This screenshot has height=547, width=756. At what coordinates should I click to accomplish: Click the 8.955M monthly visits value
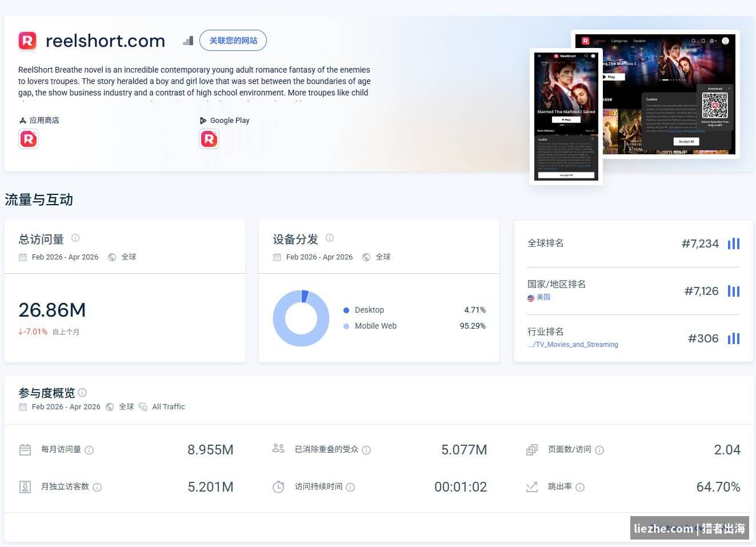(x=210, y=450)
